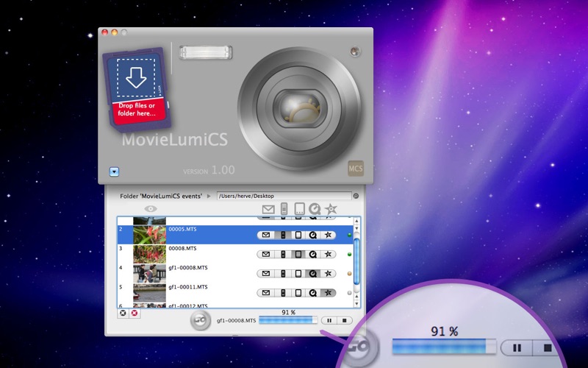Click the /Users/herve/Desktop path field
The height and width of the screenshot is (368, 588).
(x=284, y=196)
